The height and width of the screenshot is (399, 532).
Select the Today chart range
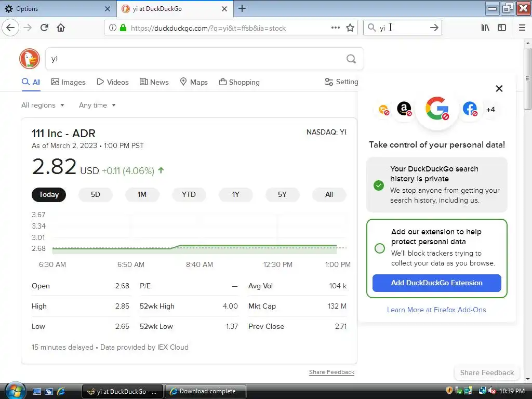pos(49,194)
